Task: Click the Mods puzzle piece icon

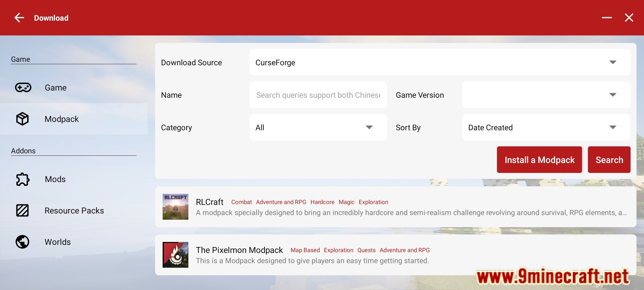Action: pyautogui.click(x=23, y=179)
